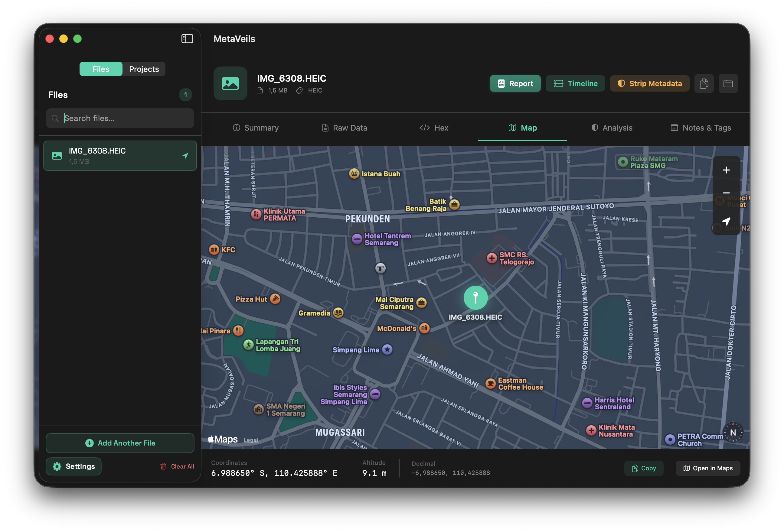Image resolution: width=784 pixels, height=532 pixels.
Task: Switch to the Analysis tab
Action: [612, 128]
